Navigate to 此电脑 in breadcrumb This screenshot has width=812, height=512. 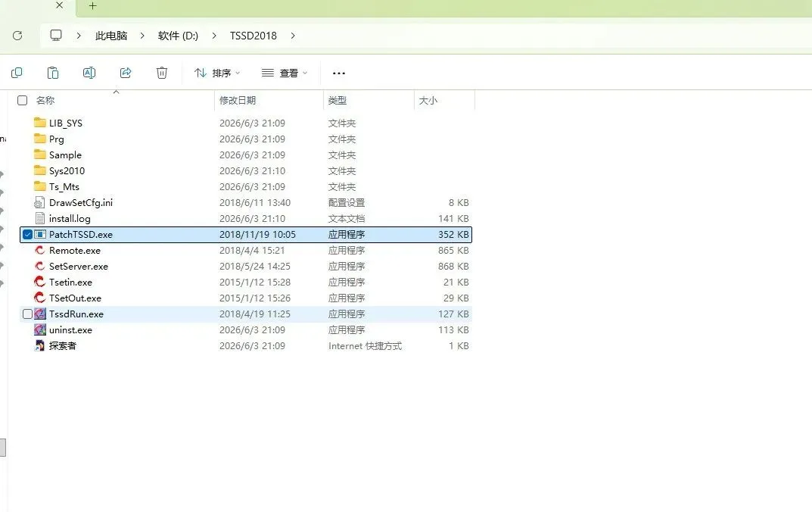click(x=111, y=36)
